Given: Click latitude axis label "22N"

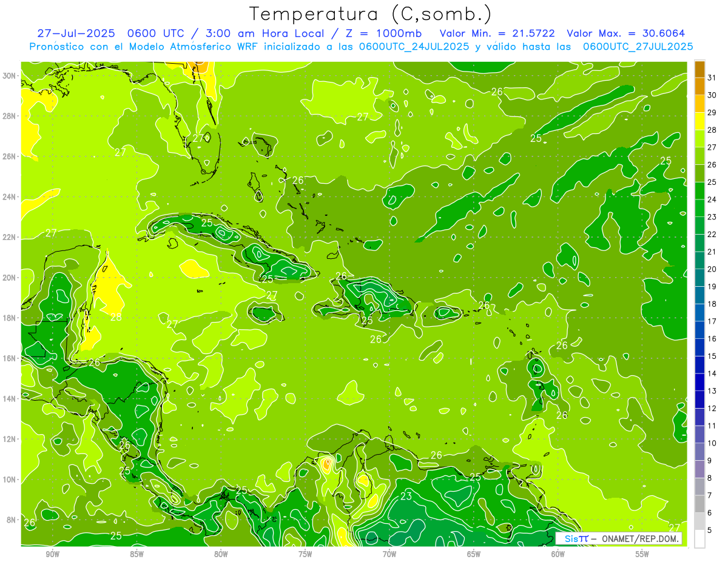Looking at the screenshot, I should 9,237.
